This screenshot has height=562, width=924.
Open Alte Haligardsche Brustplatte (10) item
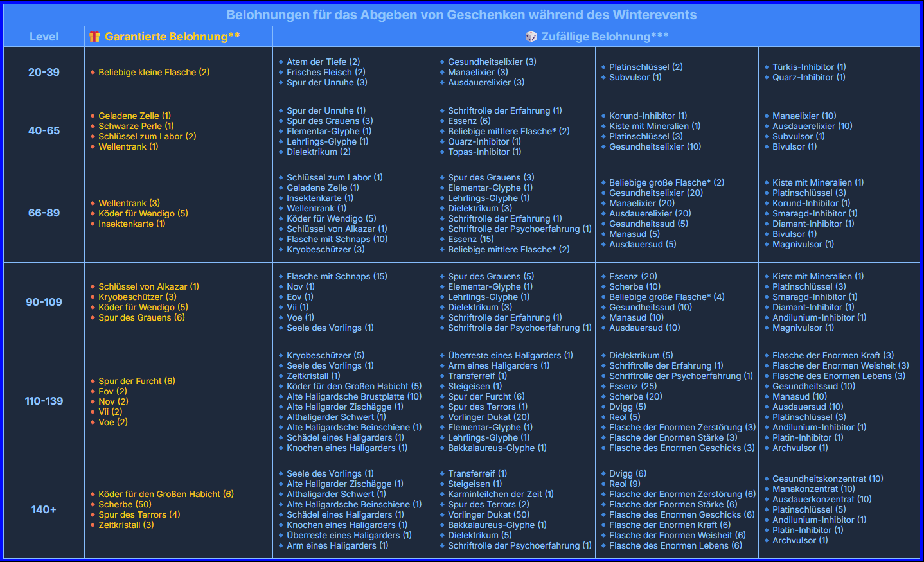pyautogui.click(x=354, y=396)
